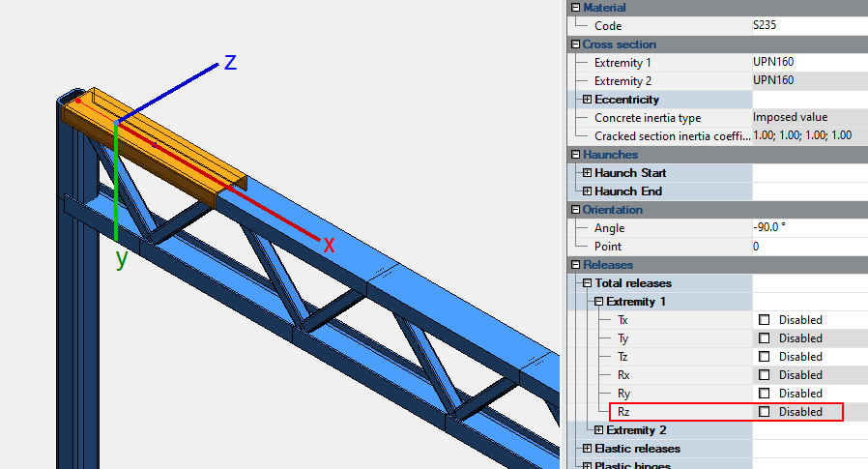
Task: Toggle the Tz release checkbox
Action: coord(764,357)
